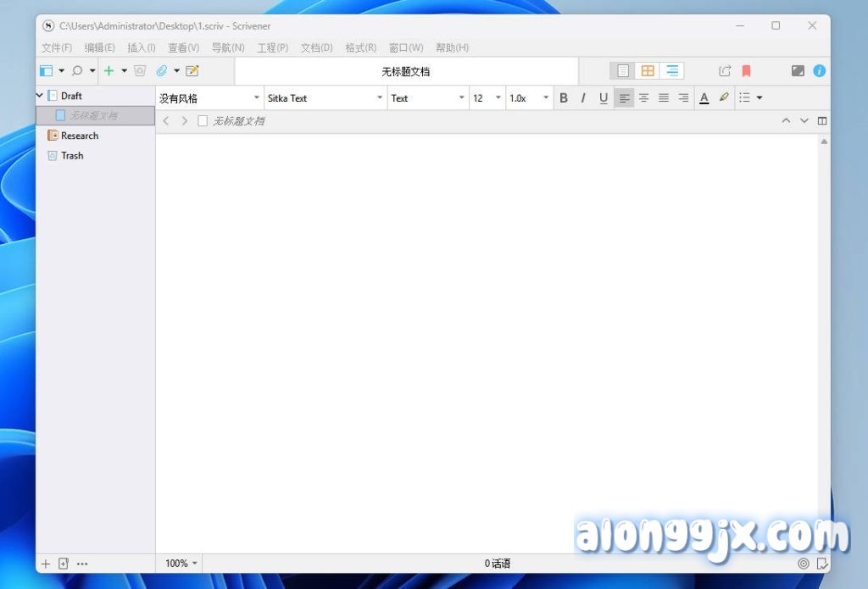This screenshot has height=589, width=868.
Task: Open the font dropdown showing Sitka Text
Action: [x=325, y=98]
